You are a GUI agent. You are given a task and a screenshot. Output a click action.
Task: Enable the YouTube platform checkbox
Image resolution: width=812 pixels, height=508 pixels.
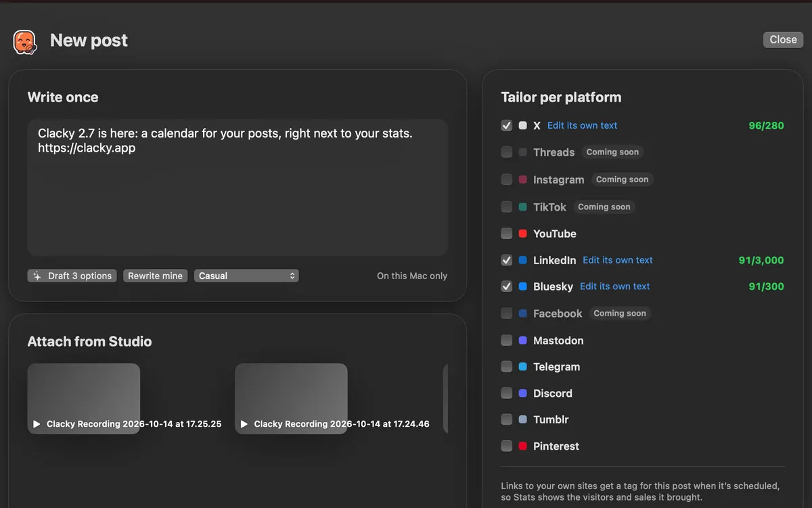point(507,234)
